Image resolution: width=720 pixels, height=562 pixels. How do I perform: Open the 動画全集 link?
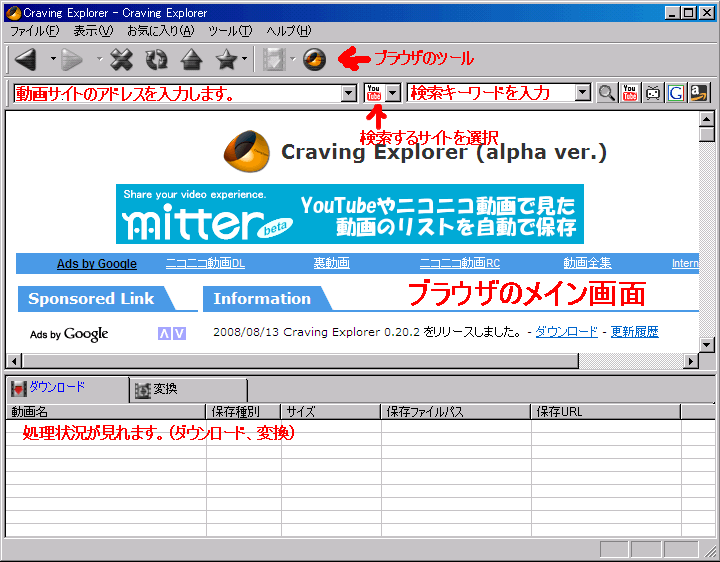pyautogui.click(x=587, y=263)
